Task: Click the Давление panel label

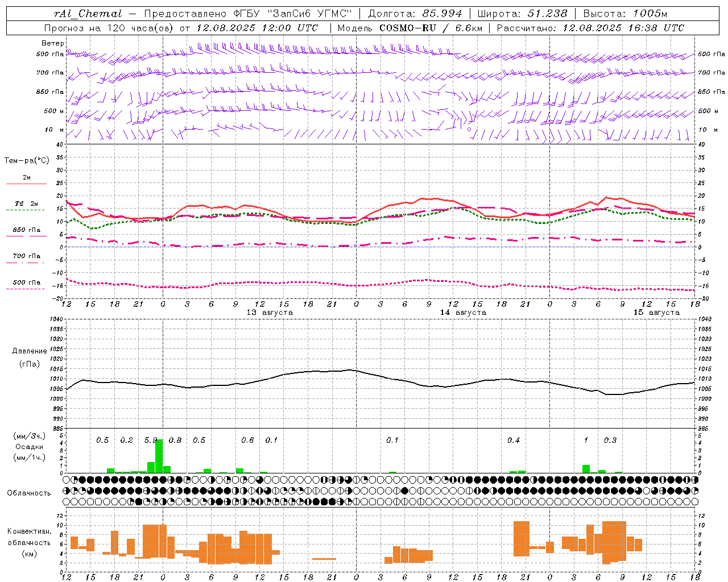Action: point(30,351)
